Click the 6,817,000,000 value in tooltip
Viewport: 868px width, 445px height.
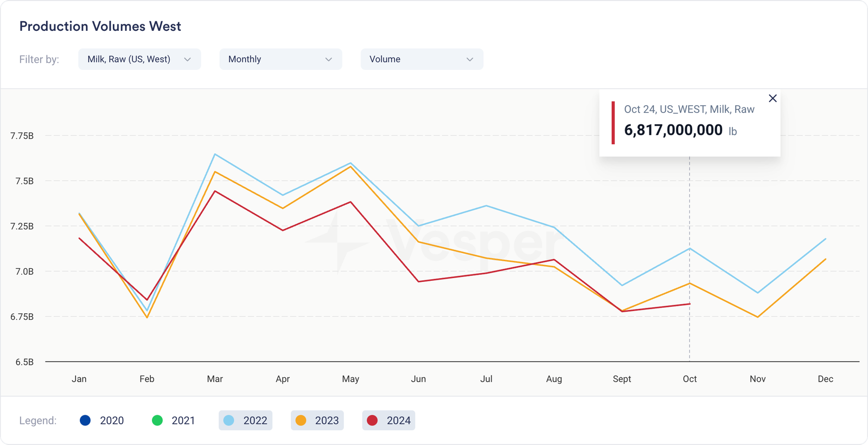[x=673, y=130]
